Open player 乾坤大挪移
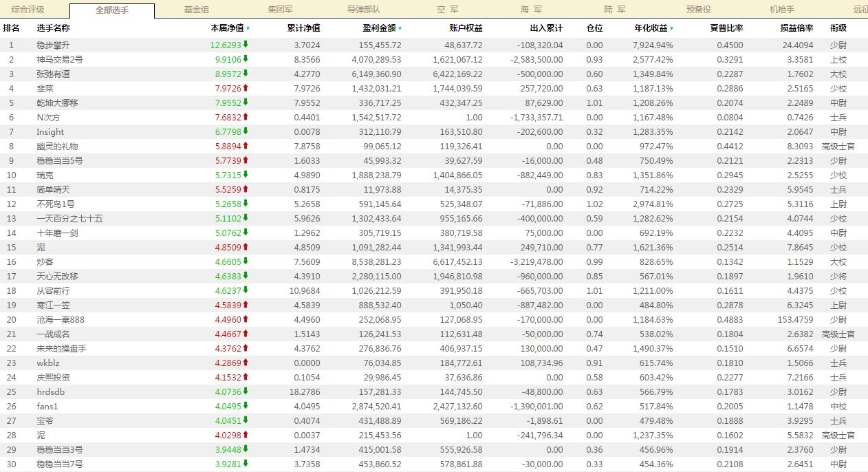868x472 pixels. [57, 103]
